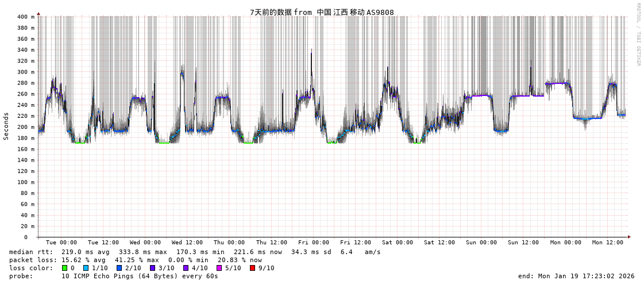Select the Wed 12:00 time axis label
644x284 pixels.
coord(187,243)
